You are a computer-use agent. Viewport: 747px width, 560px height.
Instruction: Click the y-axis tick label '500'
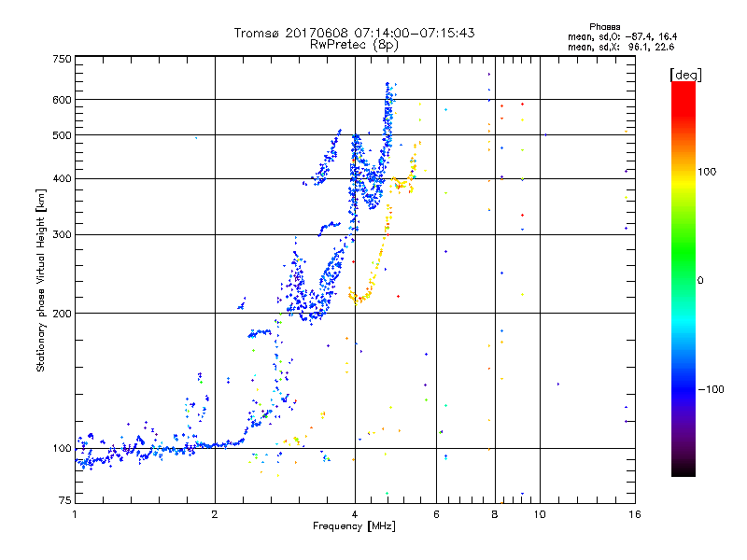(62, 135)
